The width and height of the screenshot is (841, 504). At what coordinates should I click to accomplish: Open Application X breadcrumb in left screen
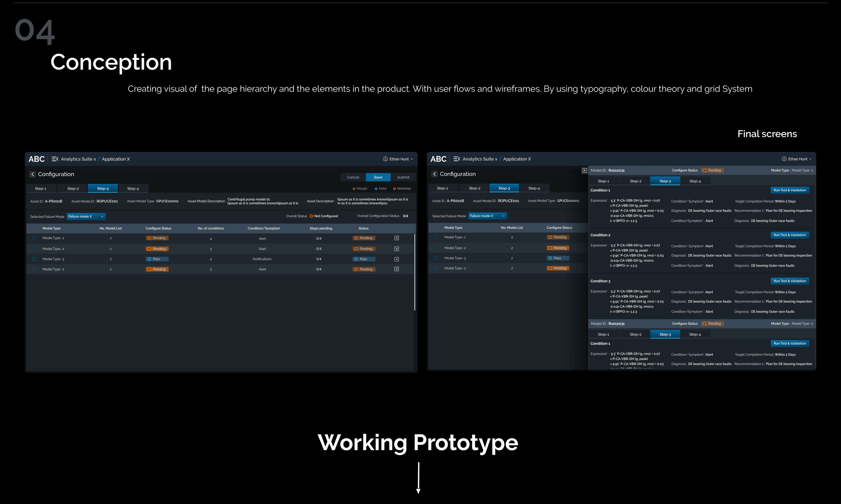coord(116,159)
